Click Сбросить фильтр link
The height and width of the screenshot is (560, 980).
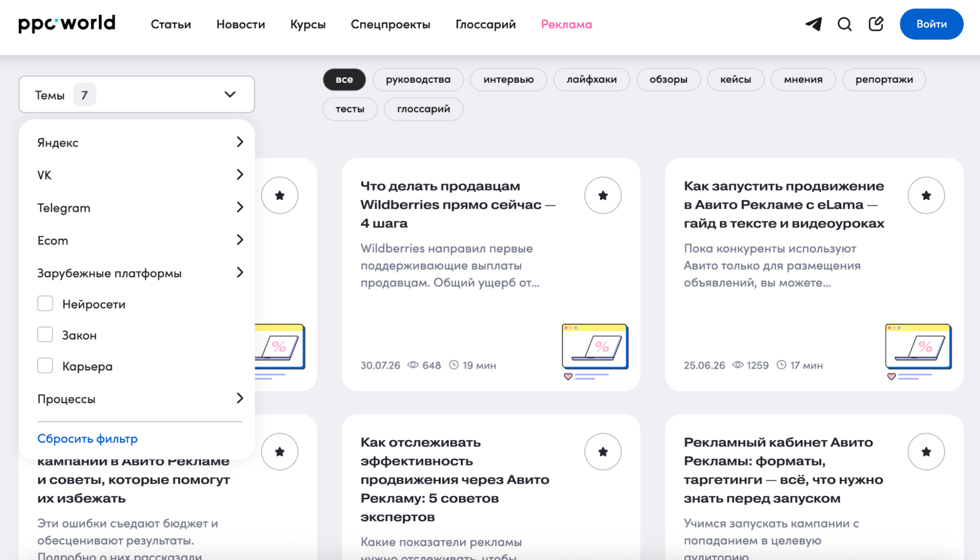pos(87,438)
